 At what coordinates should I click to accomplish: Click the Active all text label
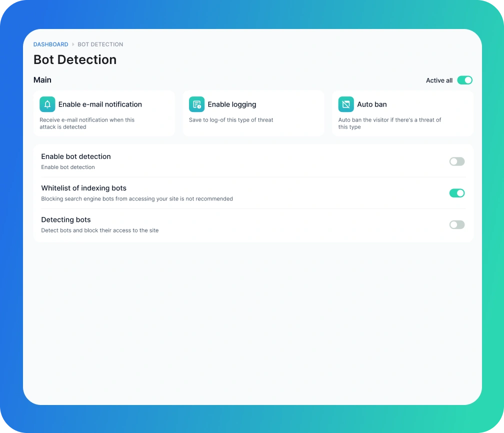[438, 80]
